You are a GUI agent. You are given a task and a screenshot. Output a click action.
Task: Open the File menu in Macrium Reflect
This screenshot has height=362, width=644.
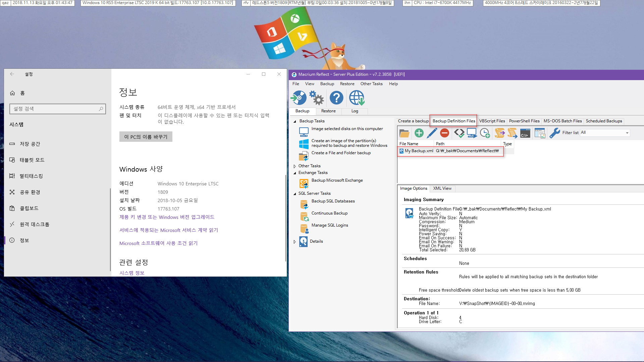point(296,84)
